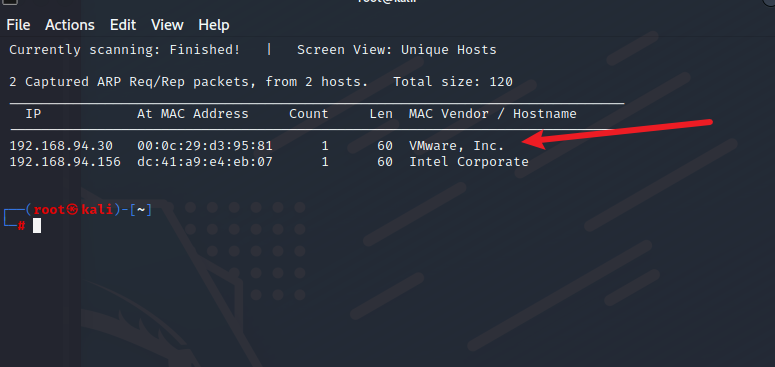Click the root㉿kali prompt text

pyautogui.click(x=73, y=210)
